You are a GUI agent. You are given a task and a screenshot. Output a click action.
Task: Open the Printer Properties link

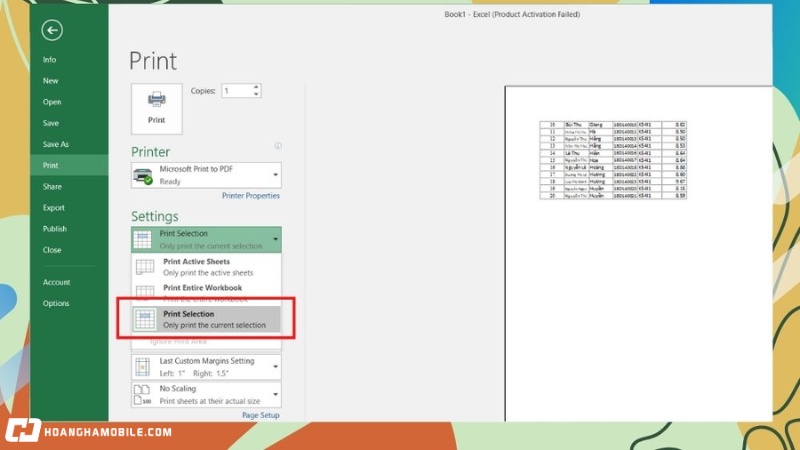[250, 196]
